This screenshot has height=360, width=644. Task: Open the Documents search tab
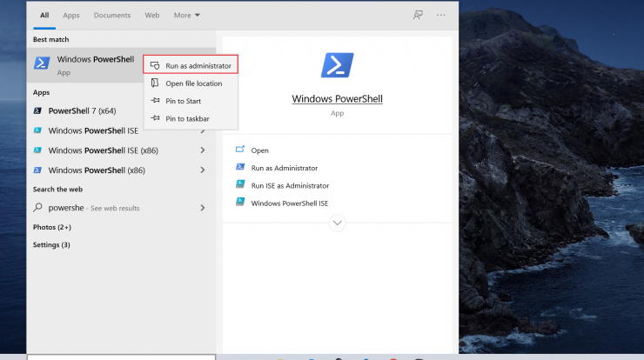[x=112, y=15]
